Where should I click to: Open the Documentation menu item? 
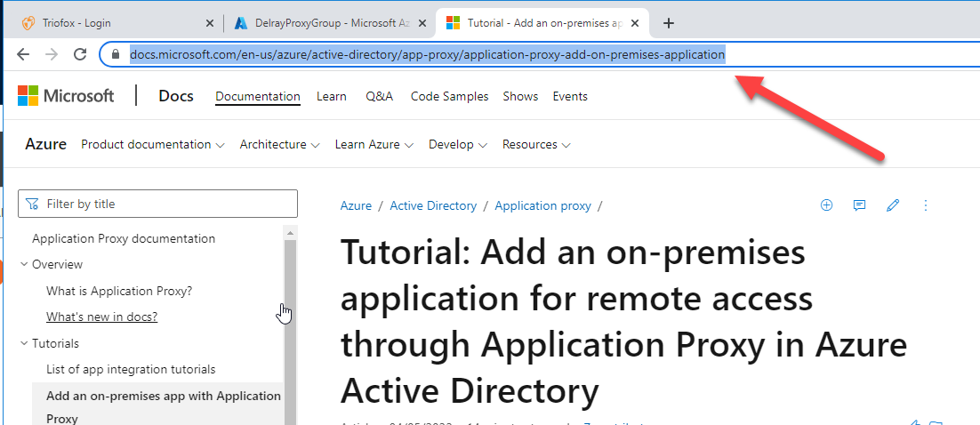click(x=258, y=96)
